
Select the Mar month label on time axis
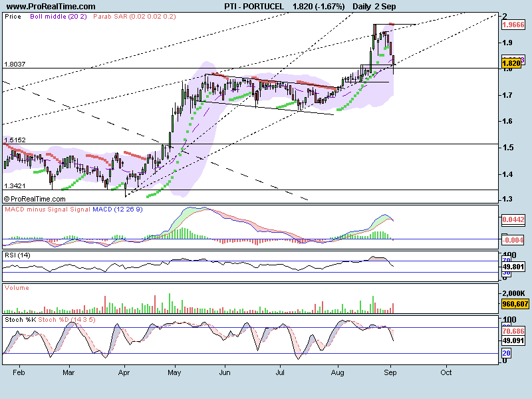point(68,372)
